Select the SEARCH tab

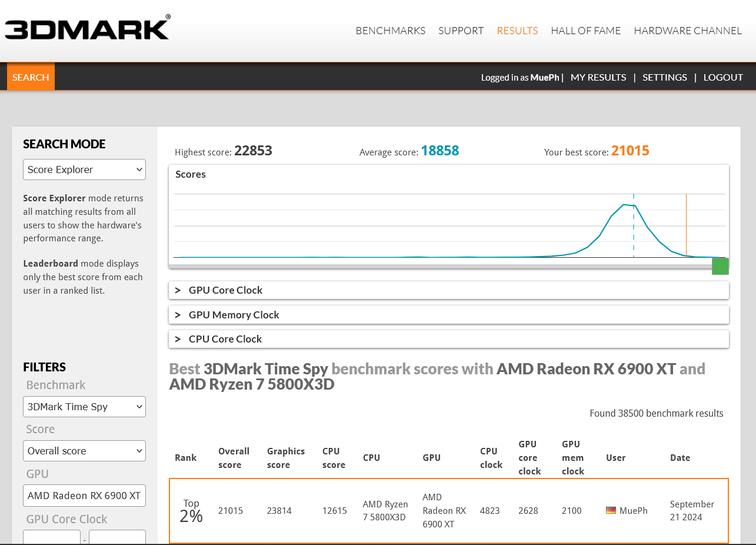pos(31,77)
